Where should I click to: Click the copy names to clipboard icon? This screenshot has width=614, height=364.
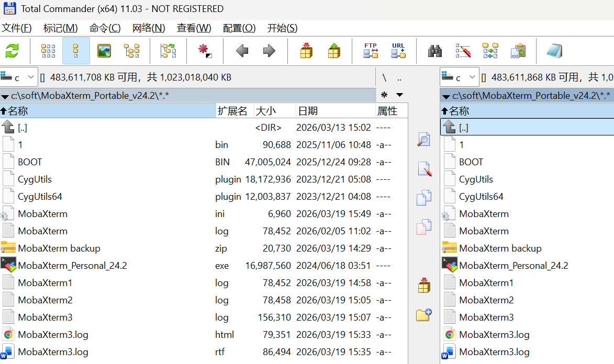(518, 51)
